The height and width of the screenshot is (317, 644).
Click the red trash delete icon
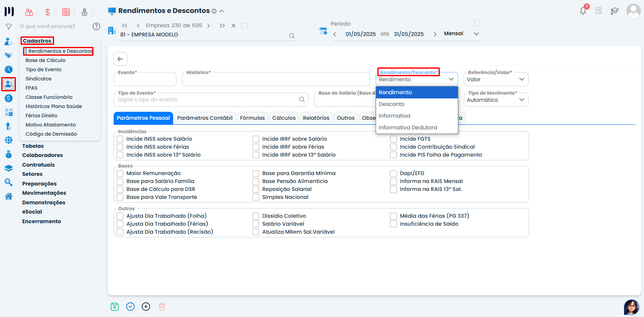click(162, 307)
